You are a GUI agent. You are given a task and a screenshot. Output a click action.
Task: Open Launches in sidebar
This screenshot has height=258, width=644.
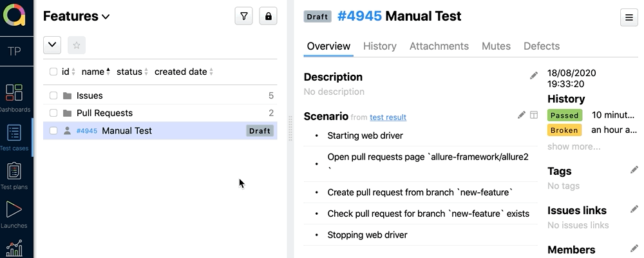14,214
